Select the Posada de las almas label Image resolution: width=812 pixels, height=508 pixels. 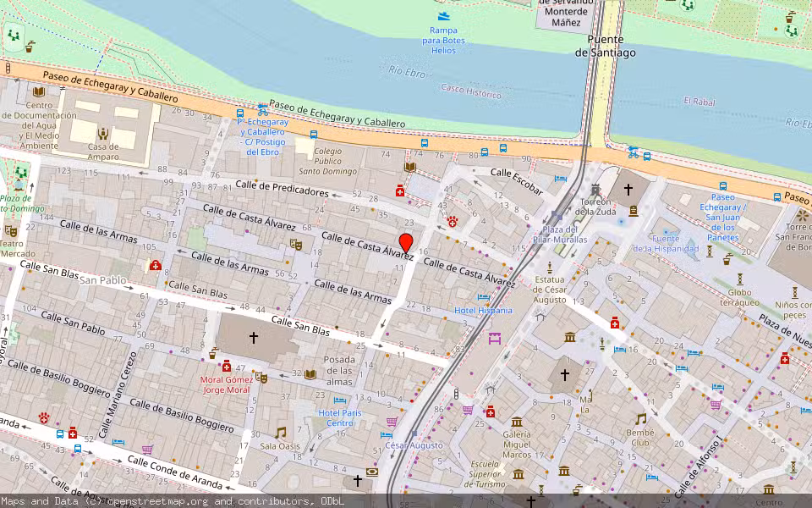coord(339,371)
